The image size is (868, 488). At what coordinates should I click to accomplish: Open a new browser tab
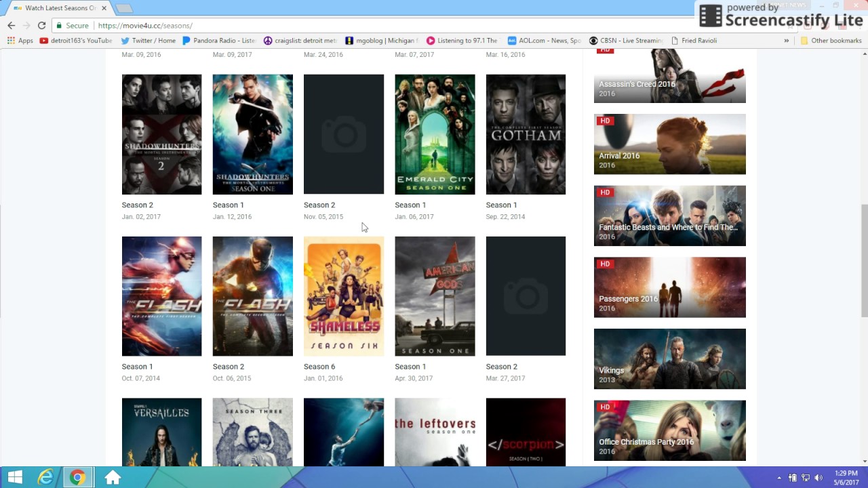[123, 8]
